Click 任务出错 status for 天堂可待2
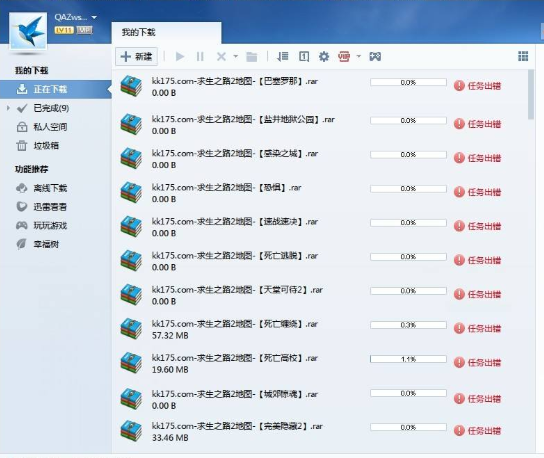The image size is (544, 458). [477, 294]
